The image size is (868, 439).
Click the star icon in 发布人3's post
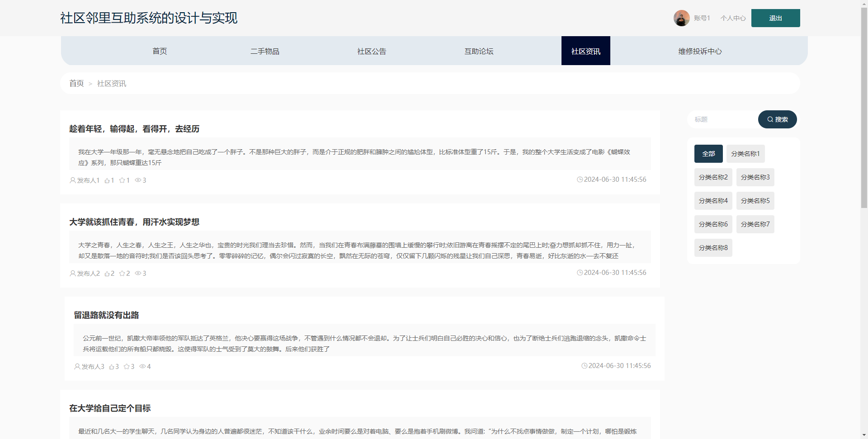click(127, 367)
